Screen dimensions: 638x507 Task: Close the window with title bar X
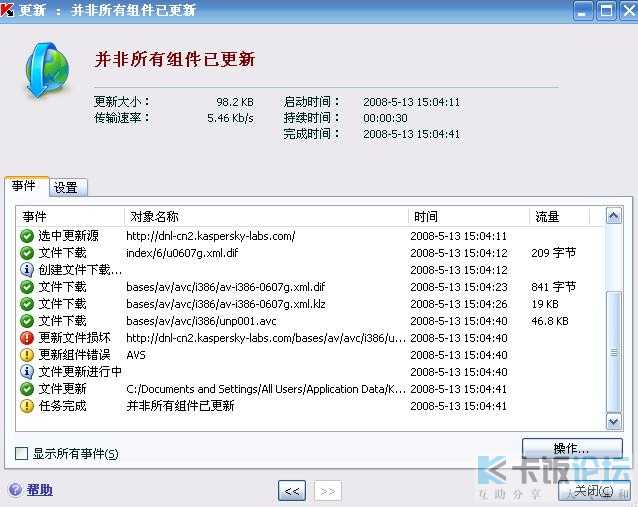point(629,11)
